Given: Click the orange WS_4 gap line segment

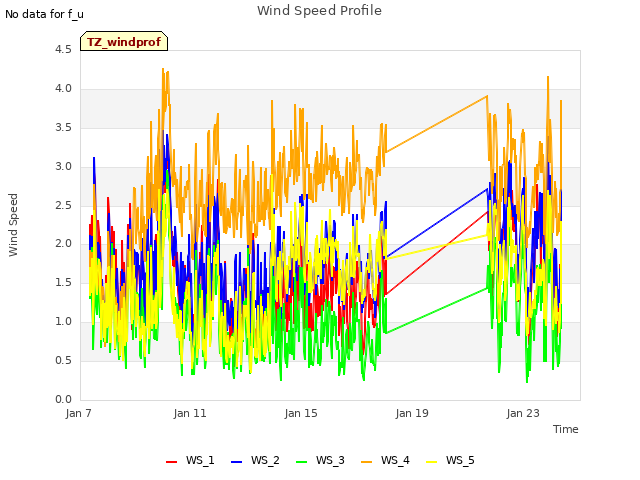Looking at the screenshot, I should pos(436,124).
